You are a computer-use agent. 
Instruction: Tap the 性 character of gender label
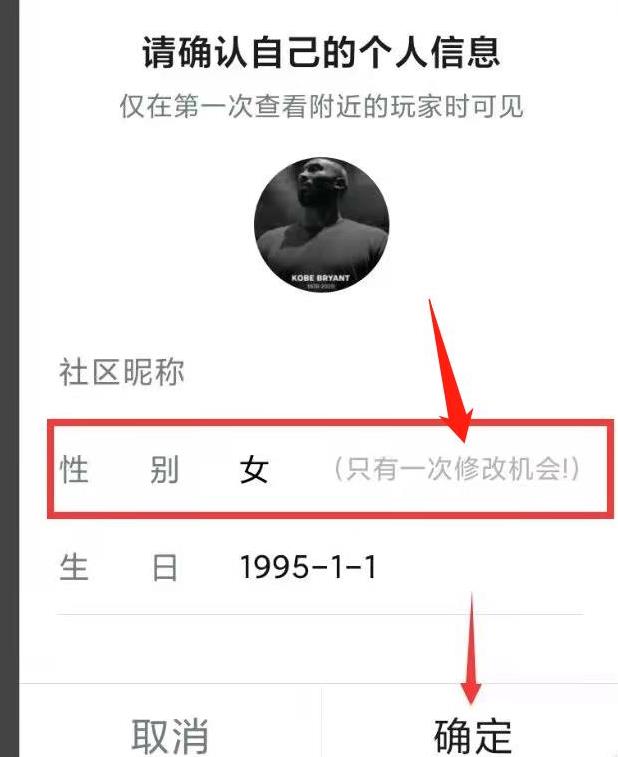pyautogui.click(x=74, y=469)
